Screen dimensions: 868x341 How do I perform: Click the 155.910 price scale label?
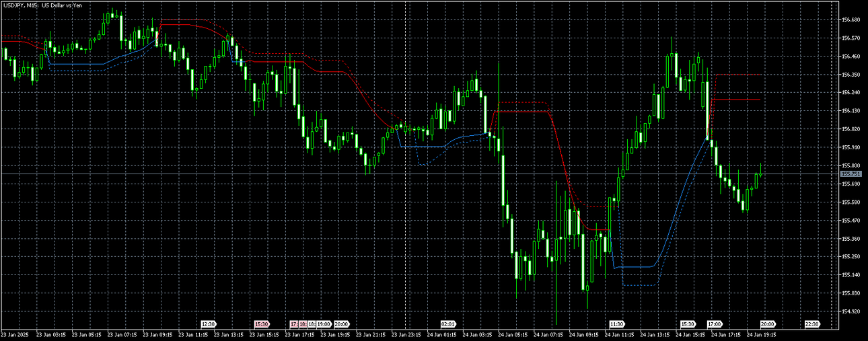coord(852,147)
